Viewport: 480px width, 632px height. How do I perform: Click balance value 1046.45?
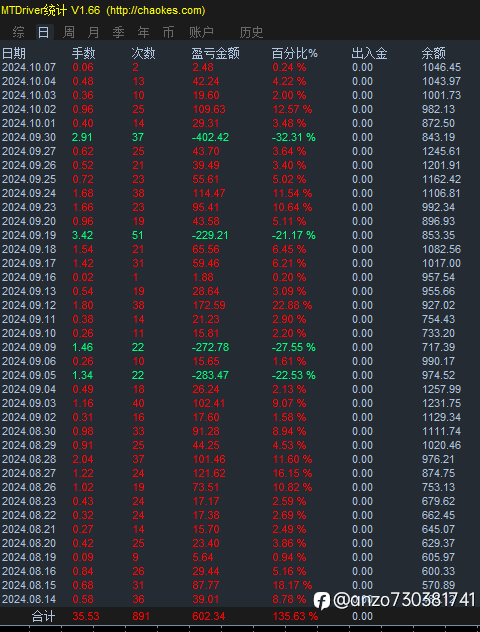[x=441, y=67]
